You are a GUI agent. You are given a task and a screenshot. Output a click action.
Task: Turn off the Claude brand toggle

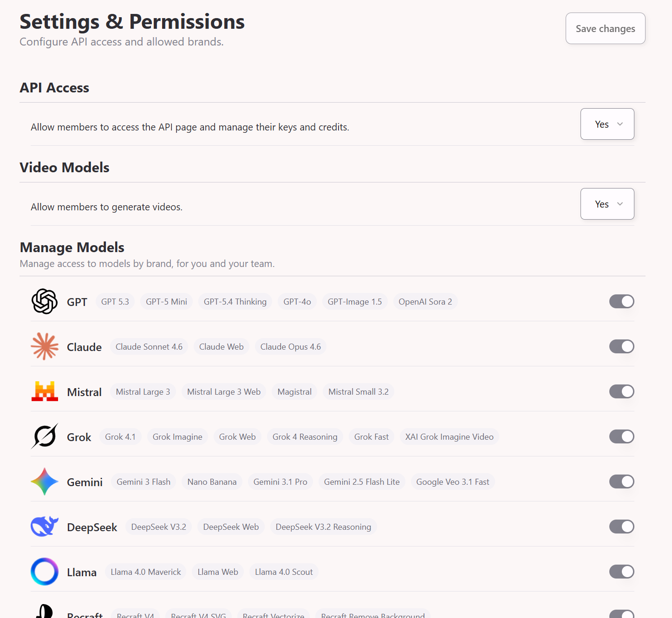[621, 346]
